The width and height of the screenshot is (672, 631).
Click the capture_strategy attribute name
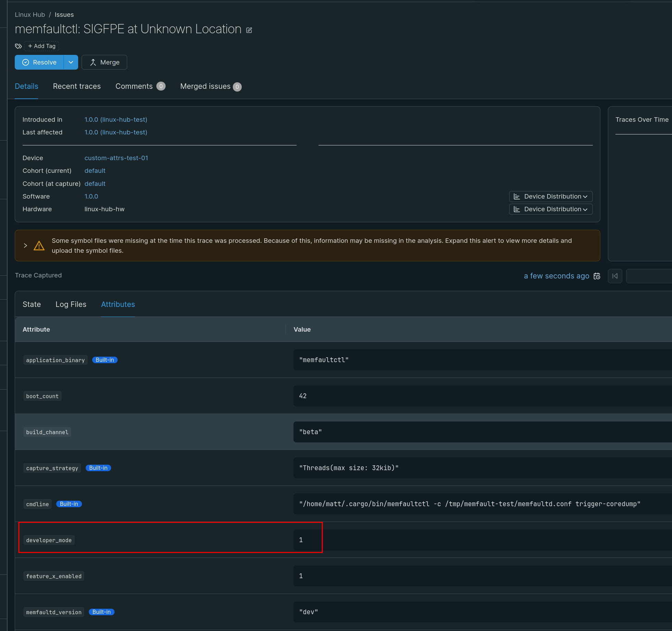52,468
